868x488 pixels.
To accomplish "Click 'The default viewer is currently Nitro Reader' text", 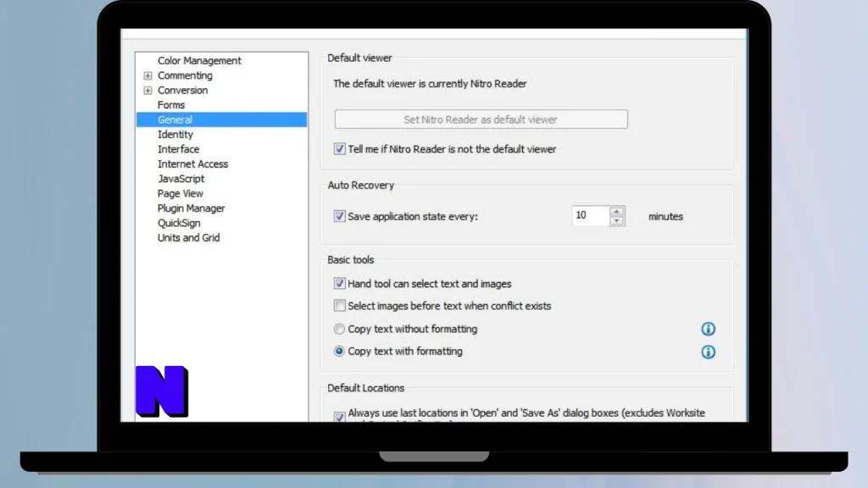I will click(430, 84).
